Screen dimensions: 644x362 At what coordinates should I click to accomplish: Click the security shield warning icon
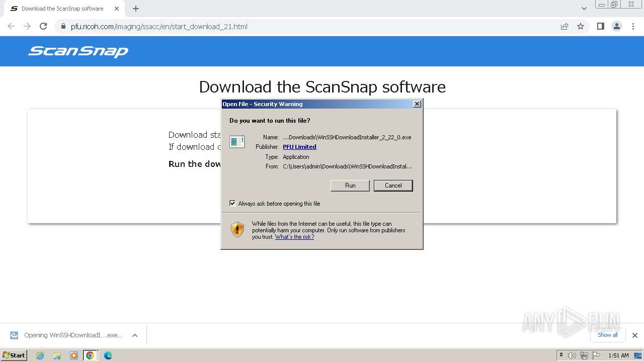(237, 230)
